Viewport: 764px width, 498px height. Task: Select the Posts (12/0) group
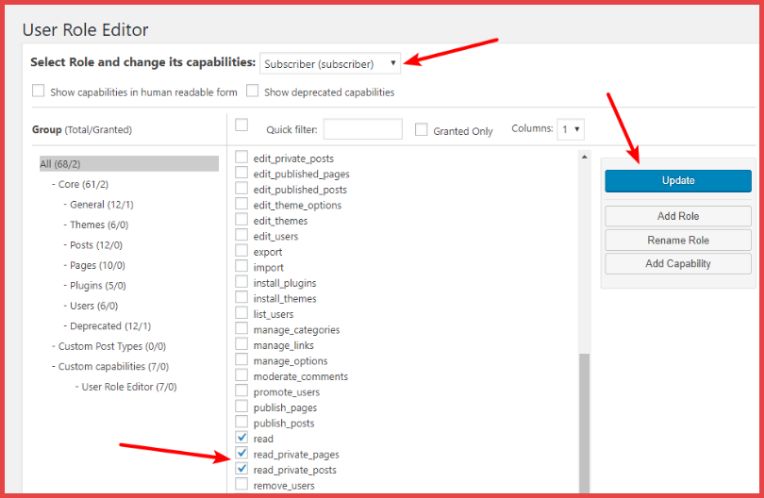point(96,245)
